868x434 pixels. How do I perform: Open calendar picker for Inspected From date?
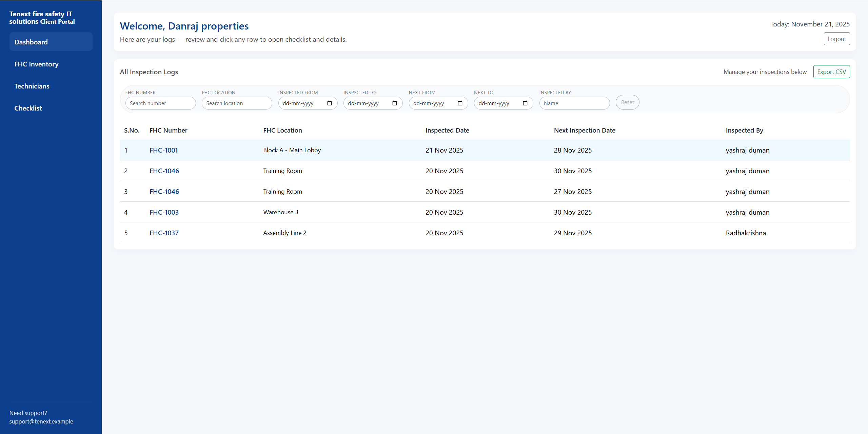[329, 103]
